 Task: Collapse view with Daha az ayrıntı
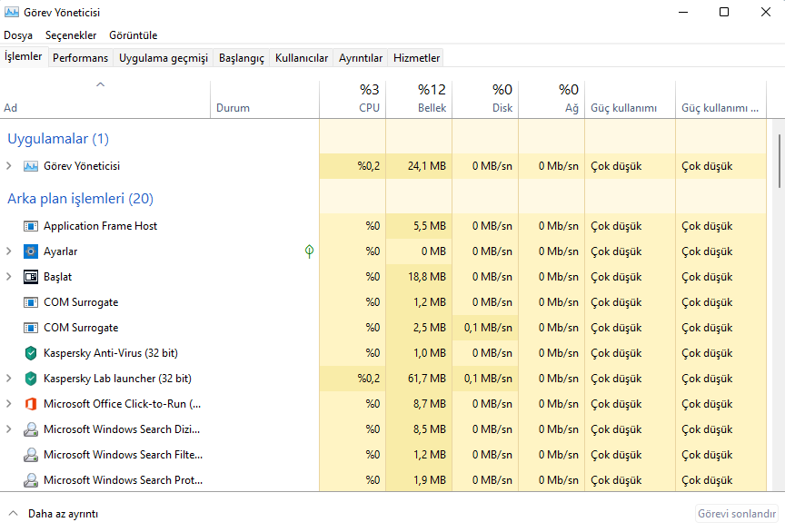click(54, 514)
